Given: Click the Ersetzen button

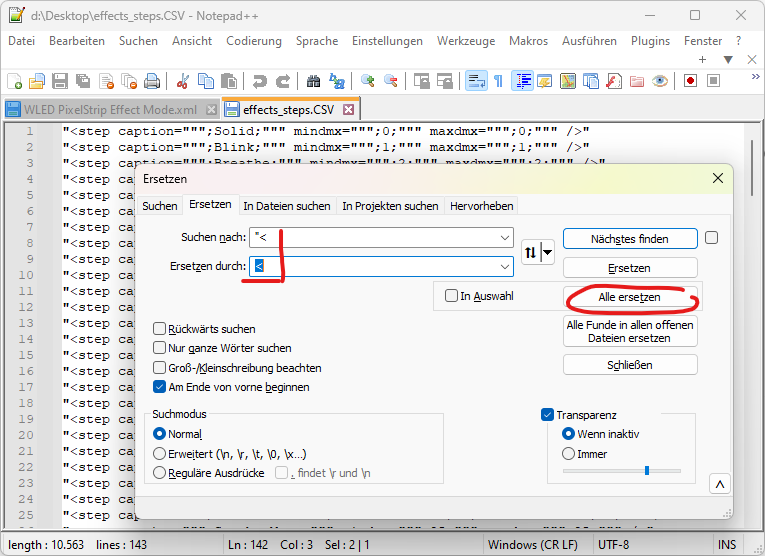Looking at the screenshot, I should [630, 268].
